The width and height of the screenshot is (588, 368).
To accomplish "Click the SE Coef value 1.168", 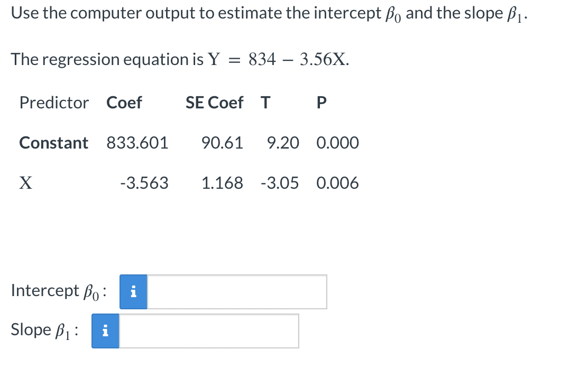I will [x=223, y=183].
